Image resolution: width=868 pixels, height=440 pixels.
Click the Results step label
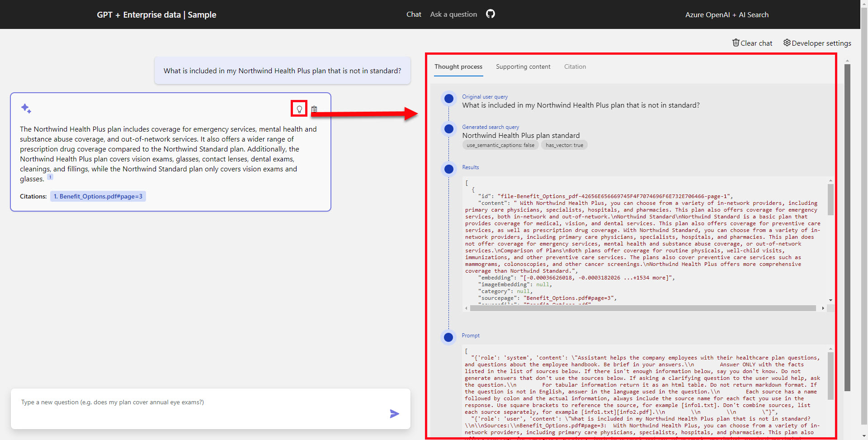tap(470, 167)
